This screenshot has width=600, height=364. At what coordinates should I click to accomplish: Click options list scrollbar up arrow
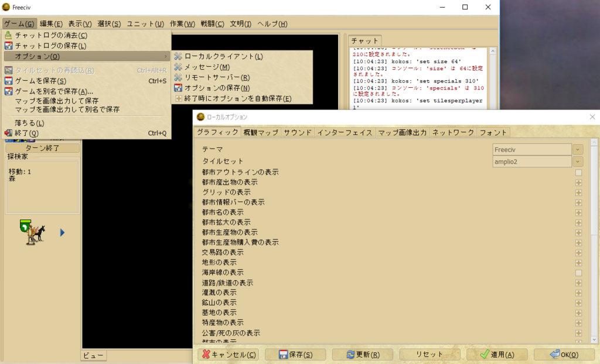[x=594, y=142]
